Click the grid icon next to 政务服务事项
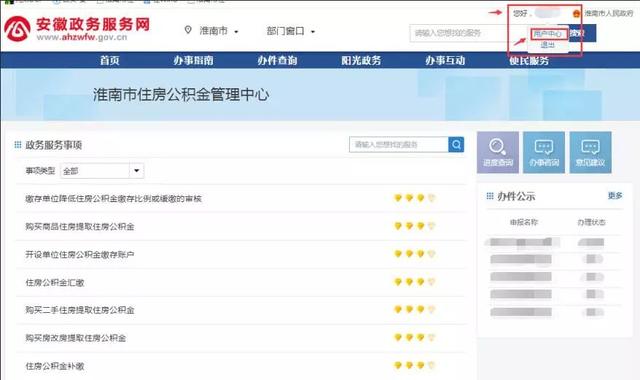The image size is (640, 380). 18,145
